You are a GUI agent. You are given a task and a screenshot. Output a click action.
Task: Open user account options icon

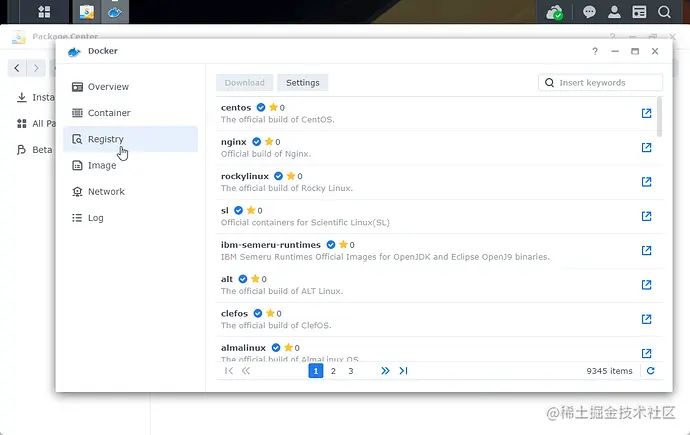click(614, 12)
